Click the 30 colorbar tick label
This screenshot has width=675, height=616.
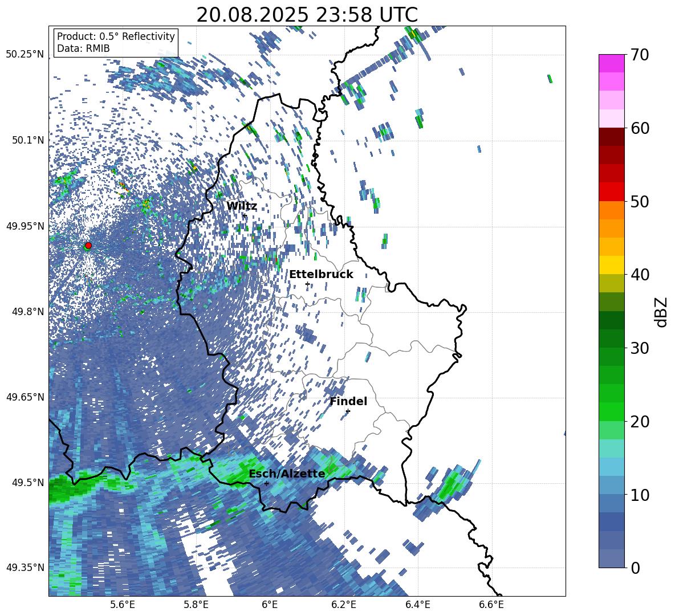(640, 348)
